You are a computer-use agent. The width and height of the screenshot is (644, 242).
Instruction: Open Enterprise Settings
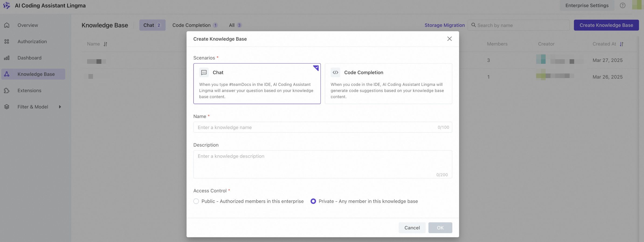(587, 5)
